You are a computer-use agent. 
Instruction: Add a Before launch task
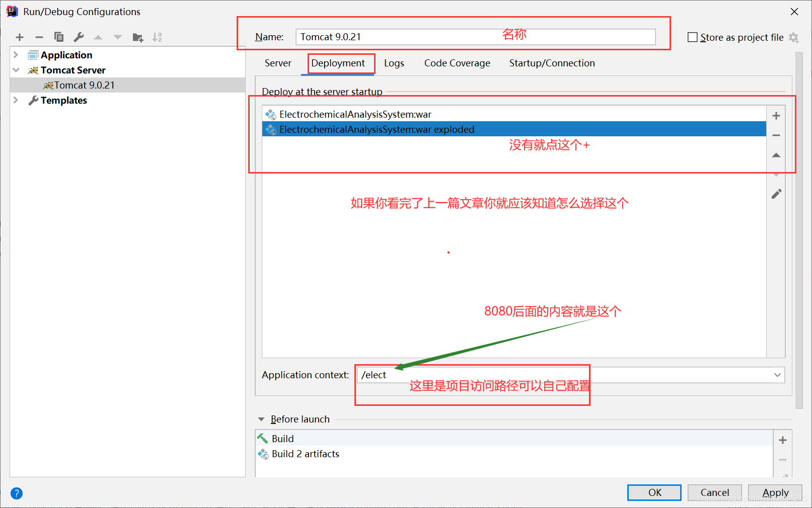(783, 440)
